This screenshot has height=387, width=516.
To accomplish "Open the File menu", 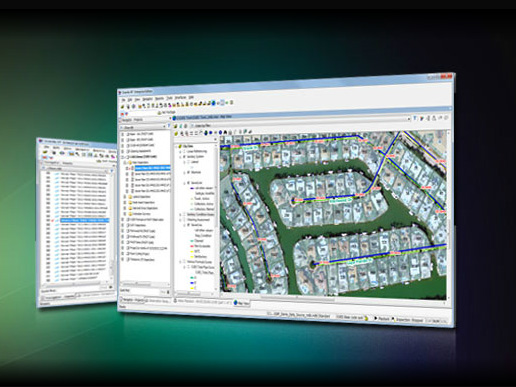I will coord(123,99).
